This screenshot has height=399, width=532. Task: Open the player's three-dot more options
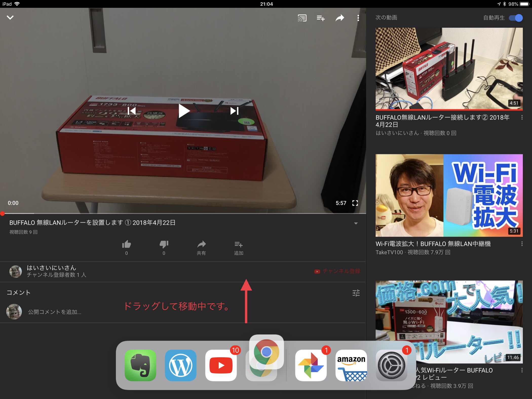pos(358,18)
